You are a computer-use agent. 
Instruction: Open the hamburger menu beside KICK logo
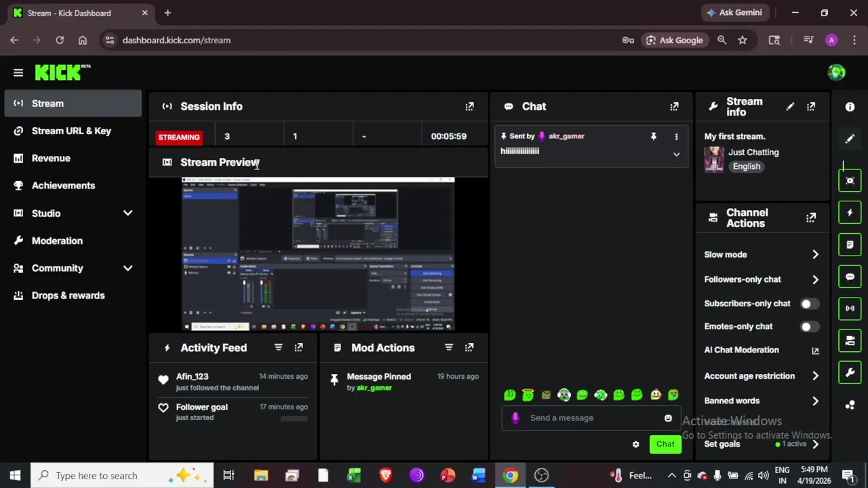point(18,73)
